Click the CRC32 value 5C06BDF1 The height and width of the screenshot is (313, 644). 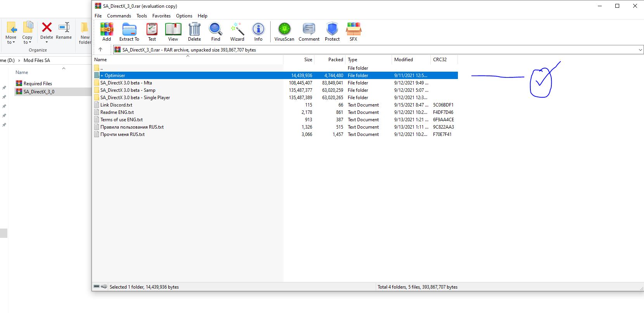coord(443,105)
